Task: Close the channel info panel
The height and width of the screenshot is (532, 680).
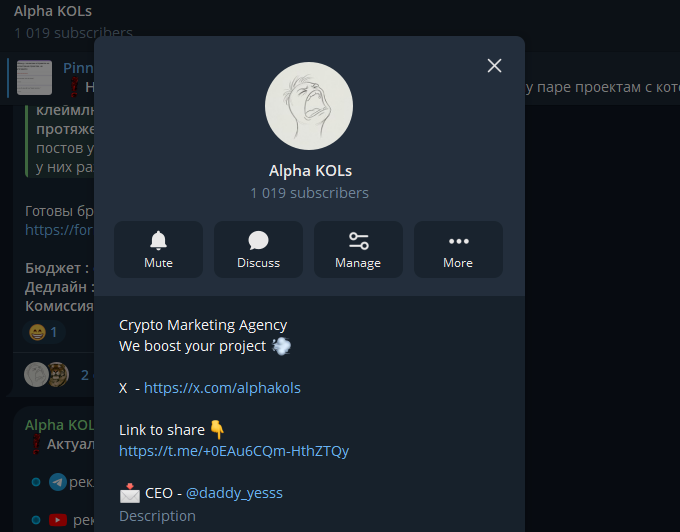Action: pos(494,66)
